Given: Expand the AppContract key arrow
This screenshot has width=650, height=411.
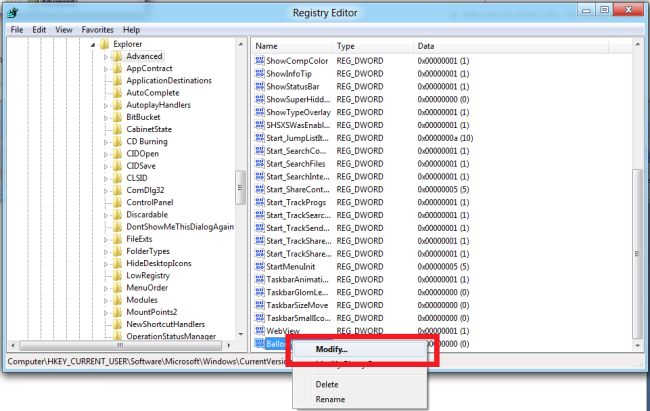Looking at the screenshot, I should tap(106, 69).
